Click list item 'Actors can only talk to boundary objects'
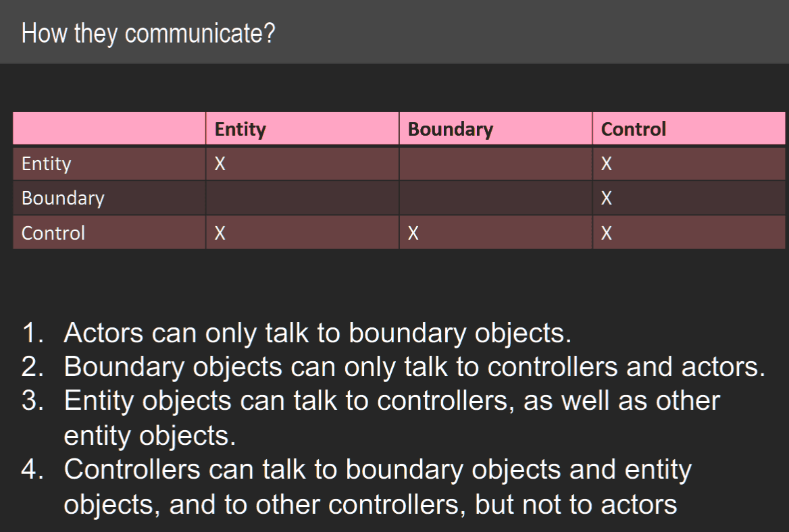This screenshot has width=789, height=532. (x=317, y=334)
